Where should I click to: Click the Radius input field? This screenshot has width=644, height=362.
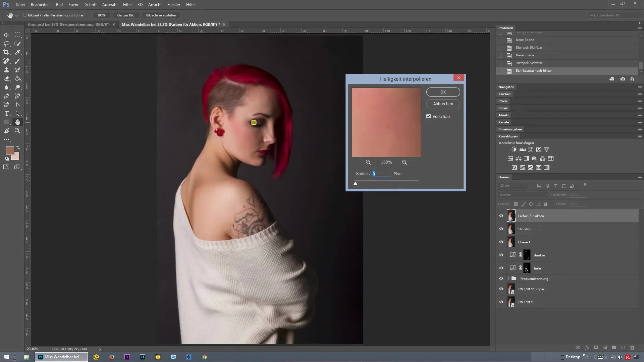381,174
